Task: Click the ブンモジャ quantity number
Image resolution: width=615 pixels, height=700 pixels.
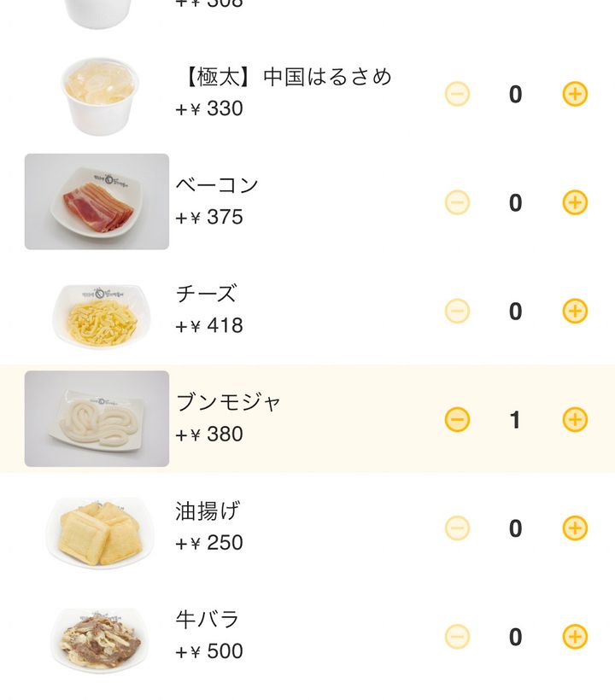Action: click(x=515, y=419)
